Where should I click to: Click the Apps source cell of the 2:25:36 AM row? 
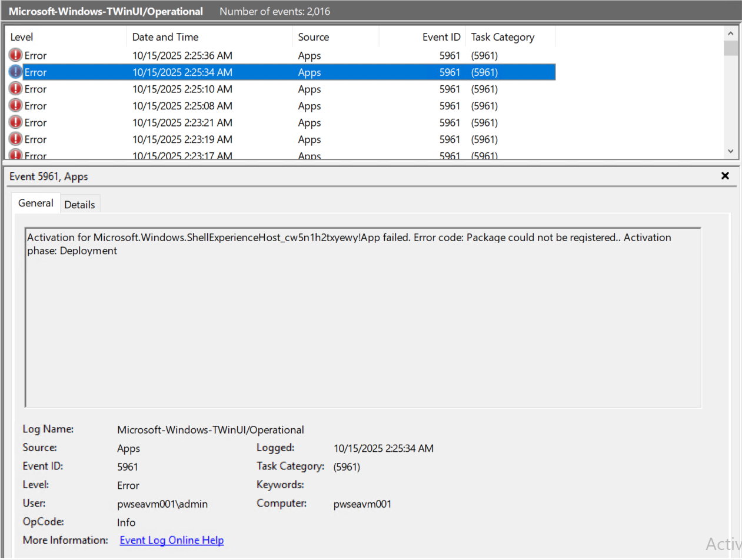click(310, 55)
